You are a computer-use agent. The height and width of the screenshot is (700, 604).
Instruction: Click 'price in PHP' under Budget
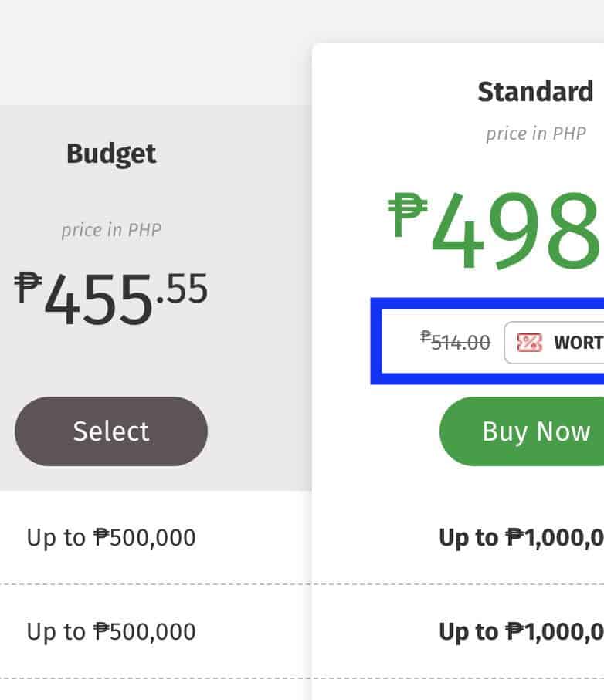coord(111,230)
